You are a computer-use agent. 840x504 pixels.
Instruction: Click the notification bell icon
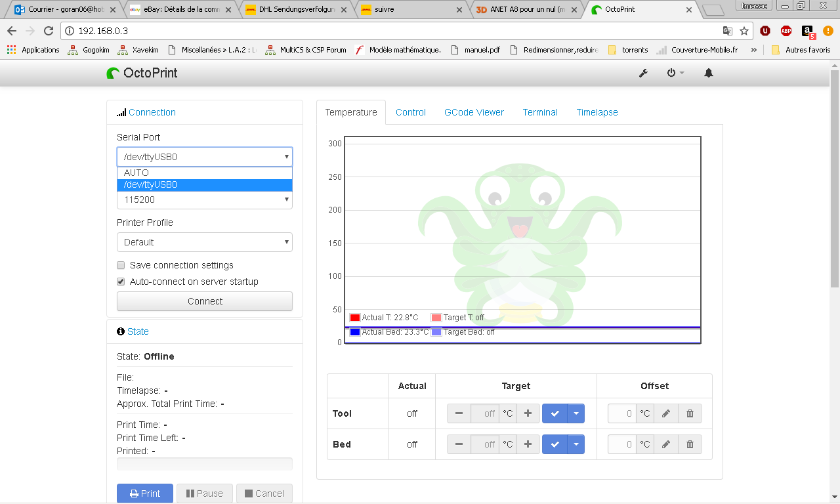point(709,73)
